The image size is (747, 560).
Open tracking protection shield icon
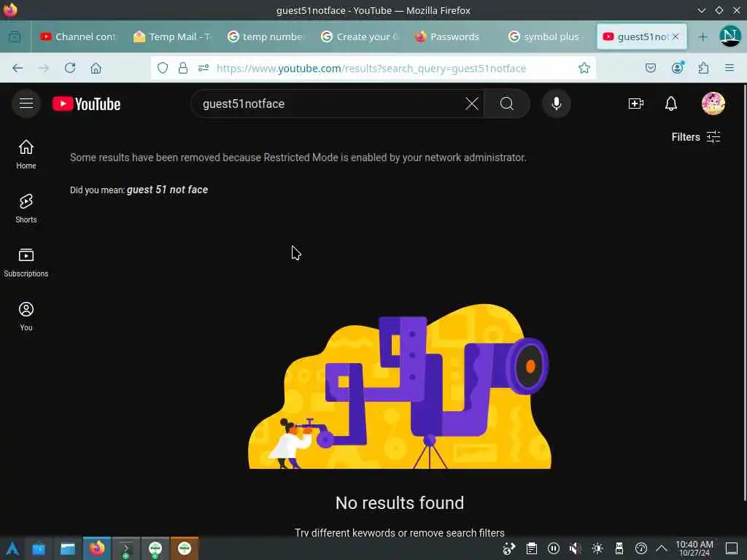(163, 68)
